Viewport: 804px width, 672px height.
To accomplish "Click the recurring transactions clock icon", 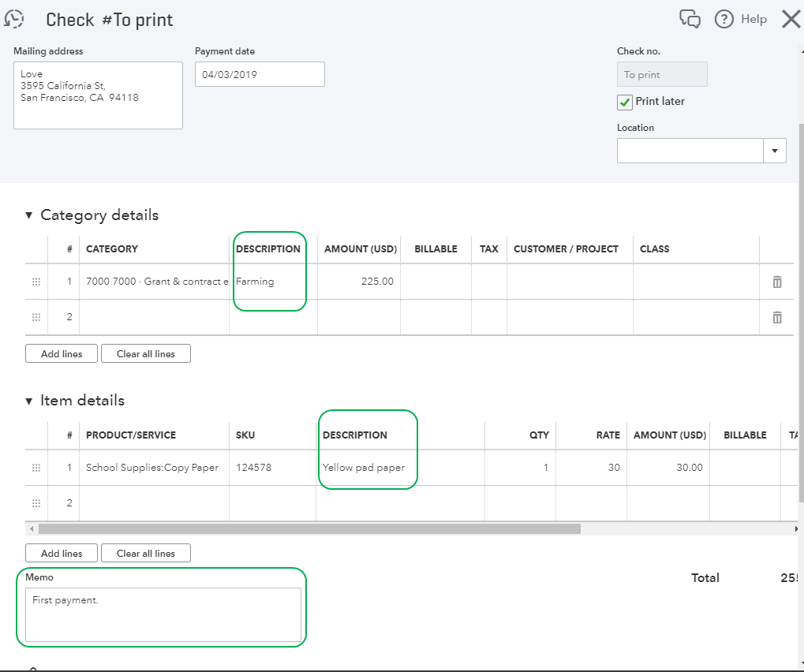I will (14, 18).
